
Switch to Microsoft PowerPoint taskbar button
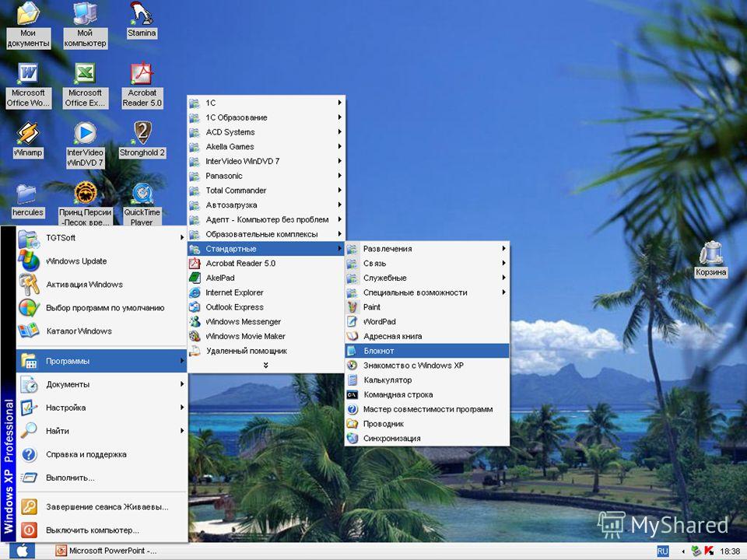(107, 551)
